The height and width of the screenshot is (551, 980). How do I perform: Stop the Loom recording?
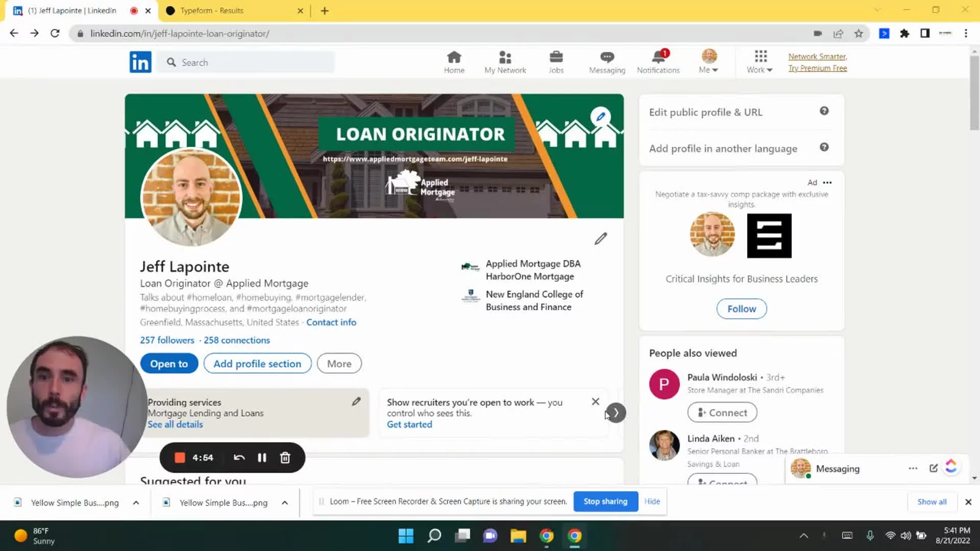(x=180, y=457)
